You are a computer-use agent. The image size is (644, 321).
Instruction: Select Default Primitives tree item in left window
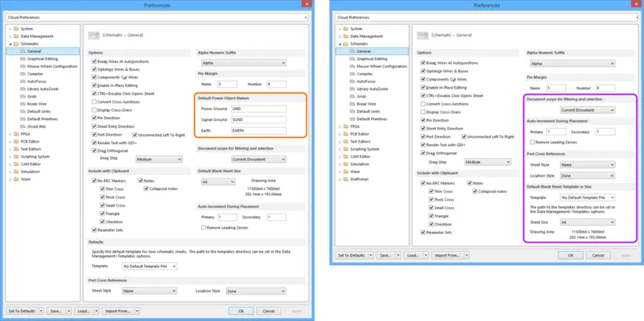tap(43, 119)
